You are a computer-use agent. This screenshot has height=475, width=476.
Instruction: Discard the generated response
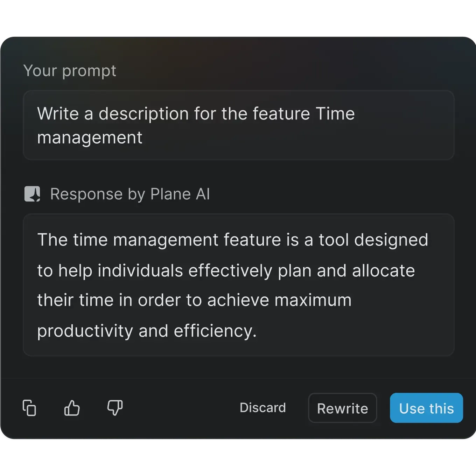(262, 408)
